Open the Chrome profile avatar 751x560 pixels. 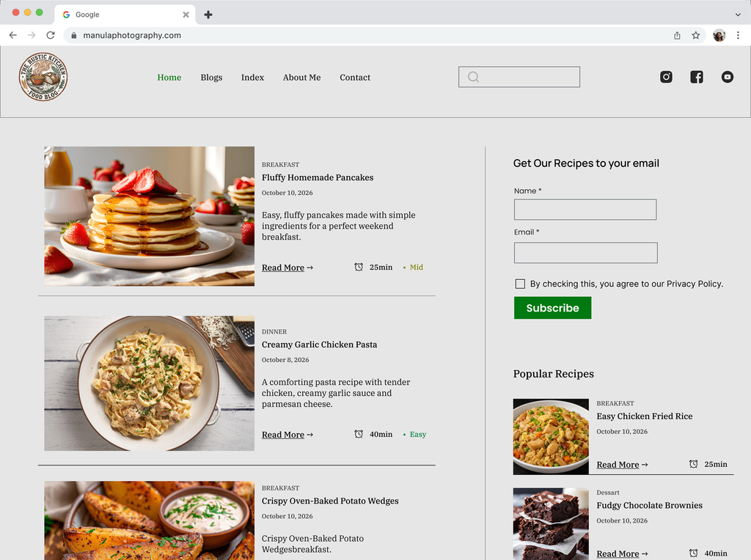click(x=719, y=35)
